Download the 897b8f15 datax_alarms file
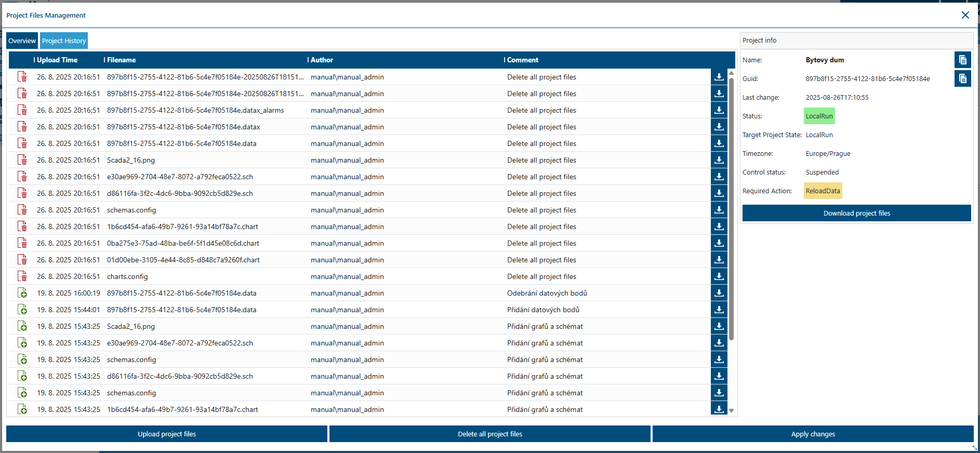The height and width of the screenshot is (453, 980). pos(719,110)
